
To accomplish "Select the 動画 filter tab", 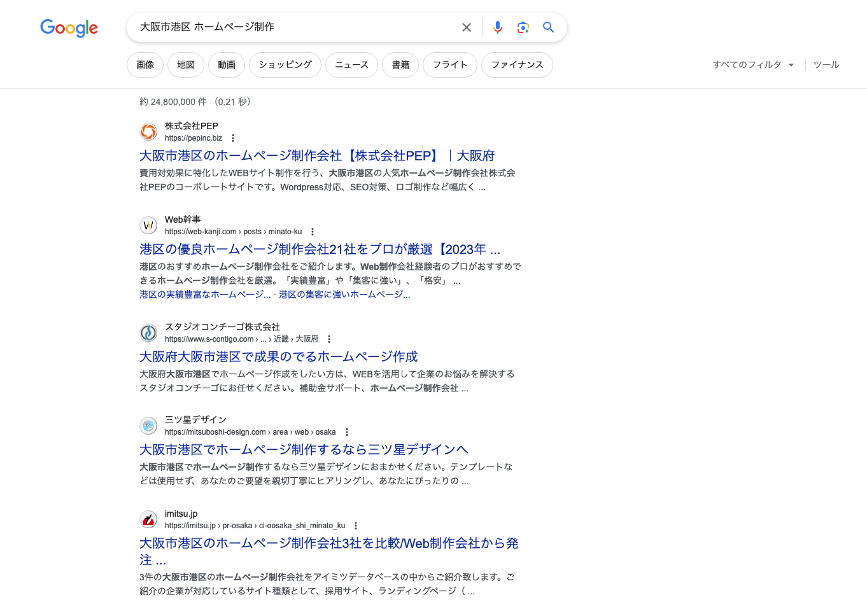I will [x=227, y=65].
